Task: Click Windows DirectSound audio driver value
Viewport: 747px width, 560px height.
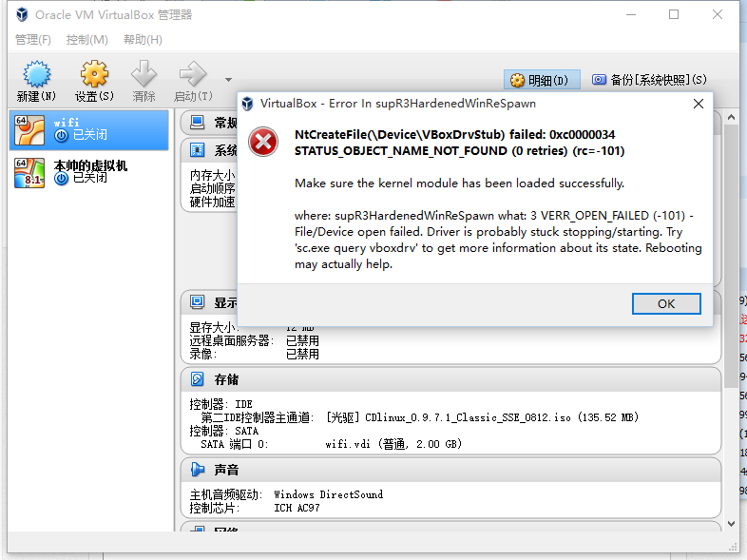Action: click(x=328, y=494)
